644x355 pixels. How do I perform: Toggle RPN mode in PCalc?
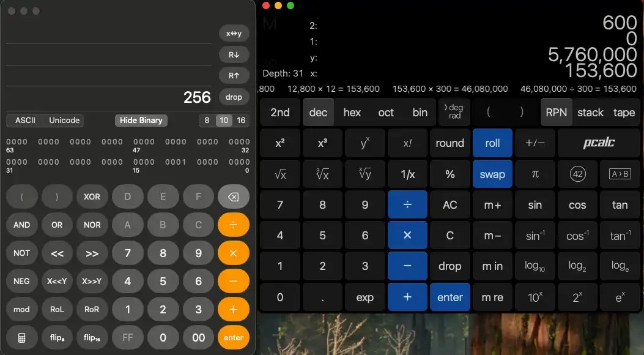click(x=557, y=113)
